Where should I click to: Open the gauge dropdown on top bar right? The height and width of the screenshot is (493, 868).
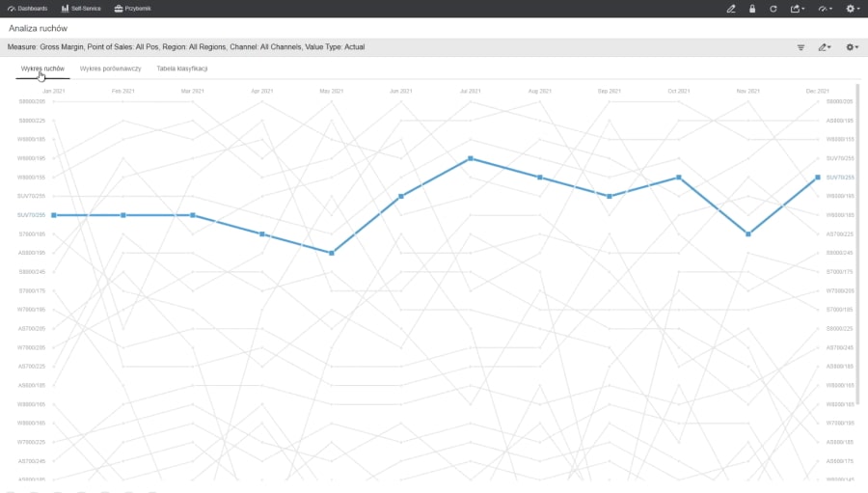(x=824, y=9)
